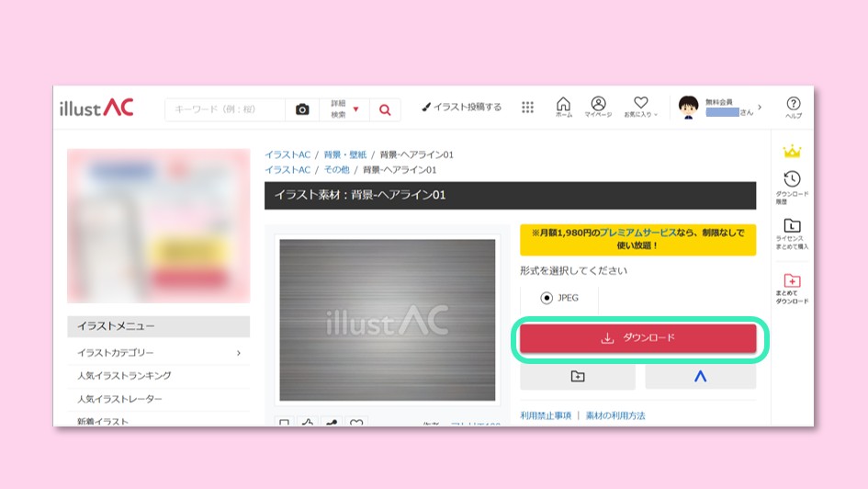Go to ホーム via house icon
Screen dimensions: 868x489
[564, 107]
